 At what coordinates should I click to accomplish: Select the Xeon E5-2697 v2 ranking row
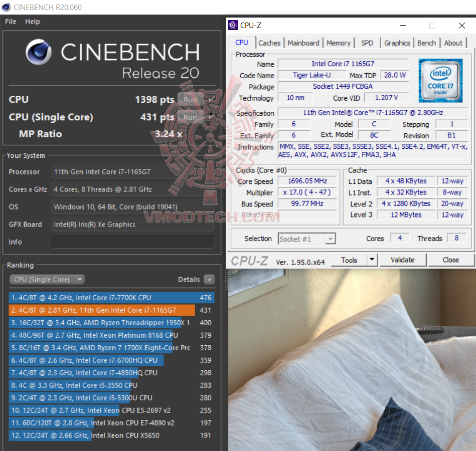[x=111, y=410]
